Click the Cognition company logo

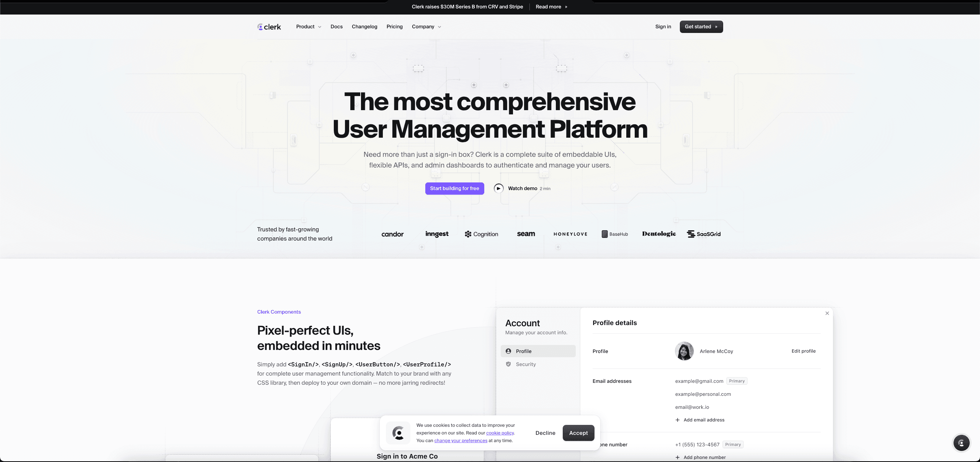482,234
